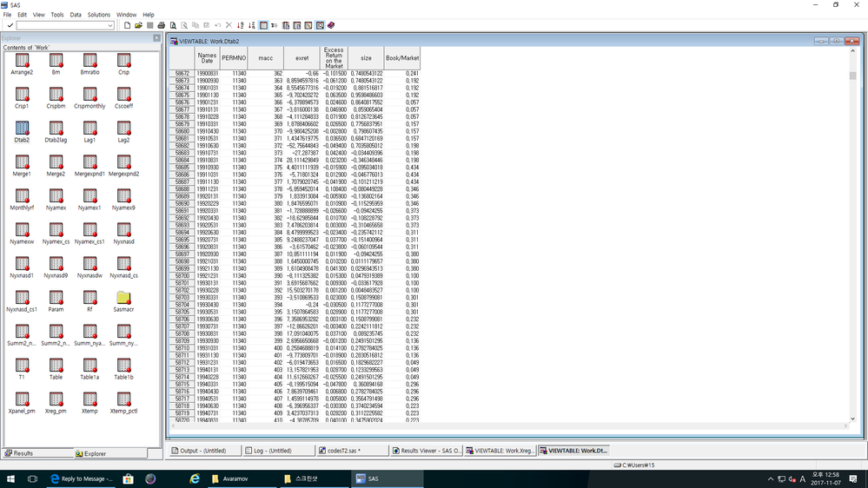
Task: Submit command with checkmark icon
Action: [10, 25]
